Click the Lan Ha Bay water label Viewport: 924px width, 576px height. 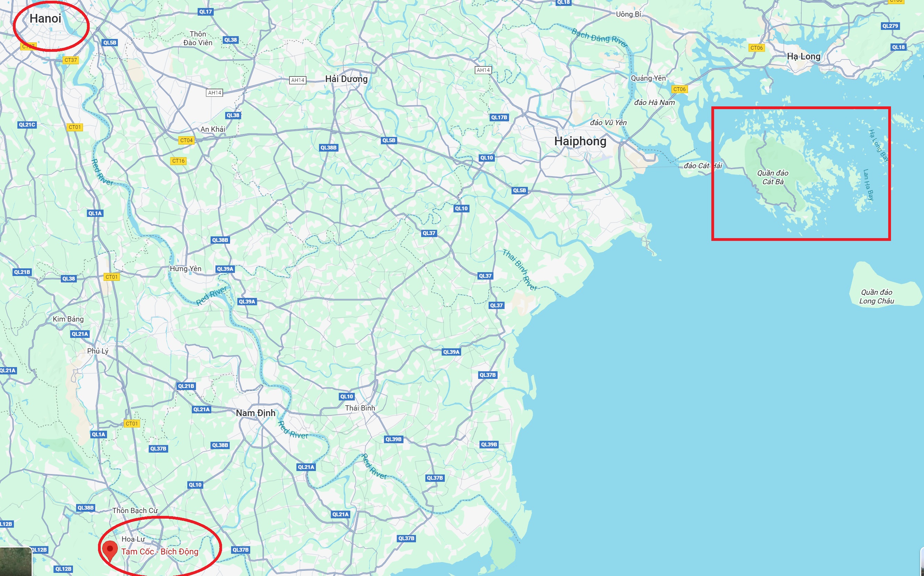(868, 185)
